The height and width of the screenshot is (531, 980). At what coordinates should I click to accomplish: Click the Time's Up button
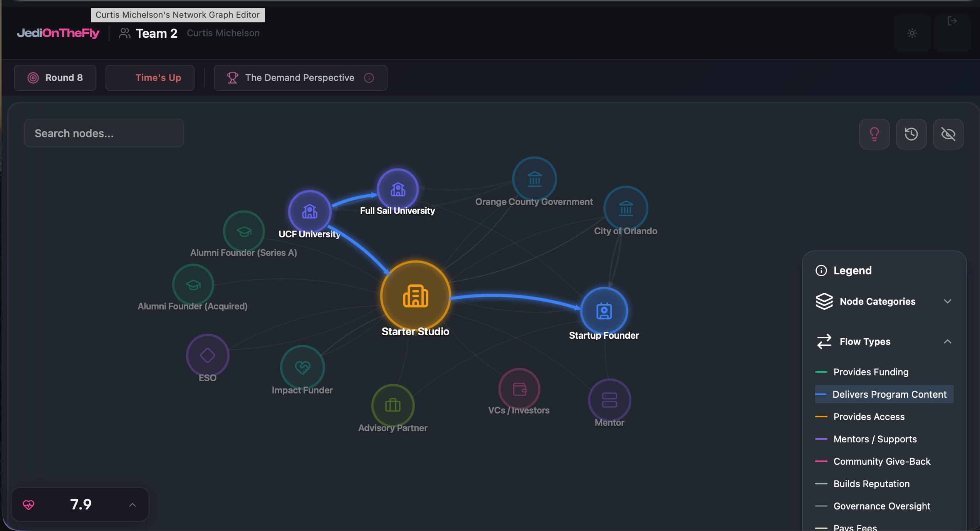click(150, 78)
